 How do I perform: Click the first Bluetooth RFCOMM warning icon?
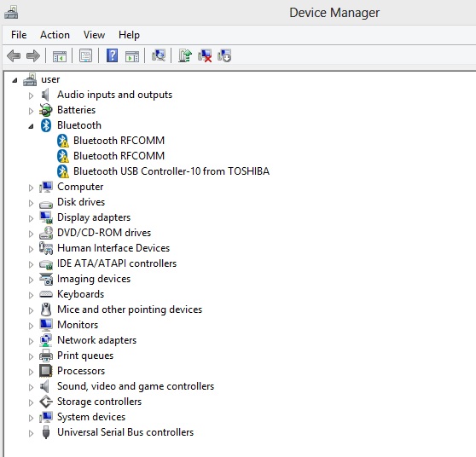click(x=63, y=141)
